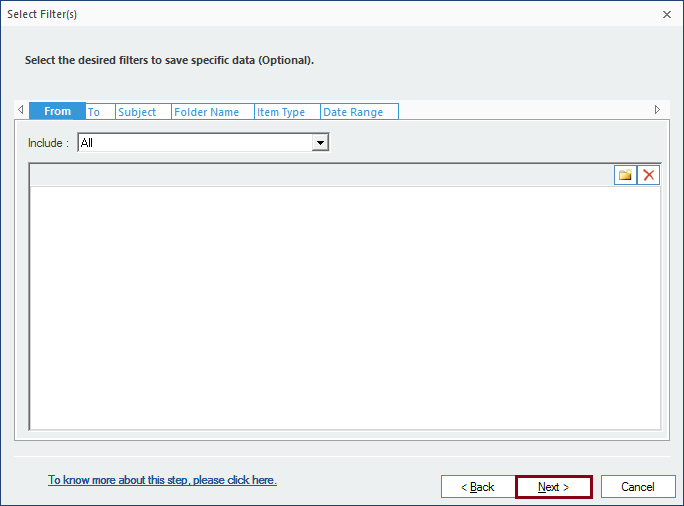Go back with the Back button

478,487
